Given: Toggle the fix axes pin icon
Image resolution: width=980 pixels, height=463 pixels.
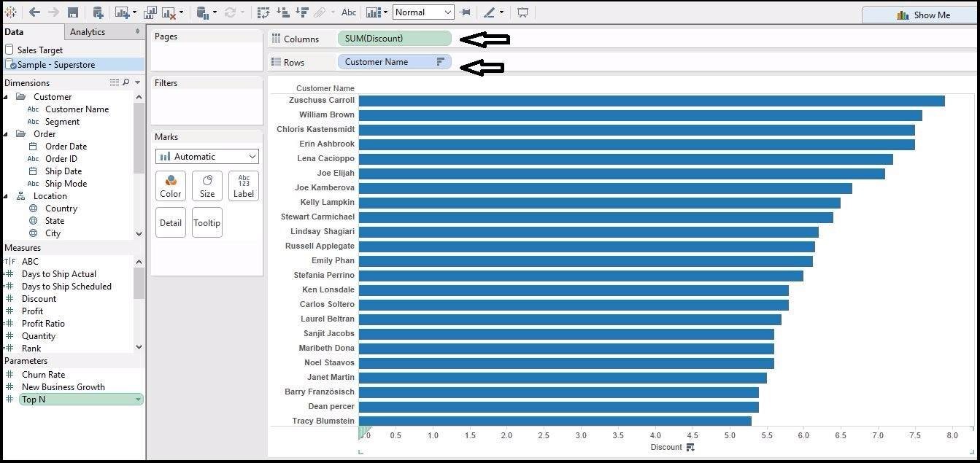Looking at the screenshot, I should (x=466, y=12).
